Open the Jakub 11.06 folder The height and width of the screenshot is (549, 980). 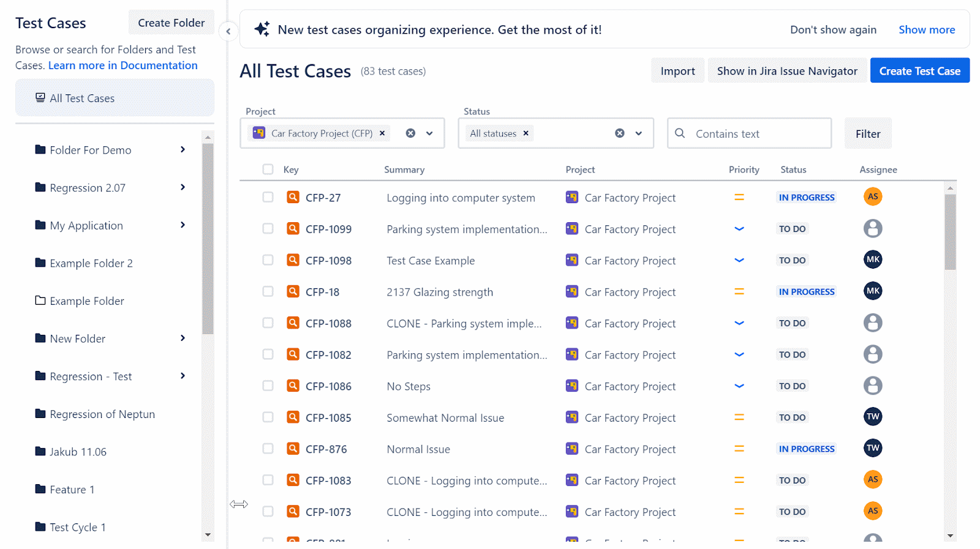coord(78,452)
